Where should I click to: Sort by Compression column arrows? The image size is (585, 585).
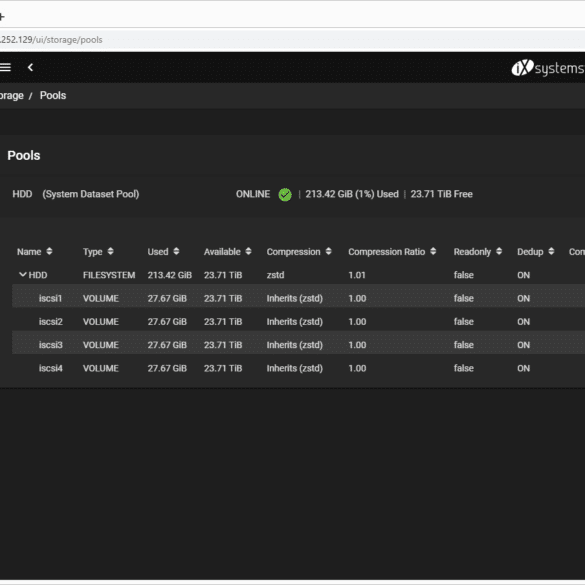329,251
